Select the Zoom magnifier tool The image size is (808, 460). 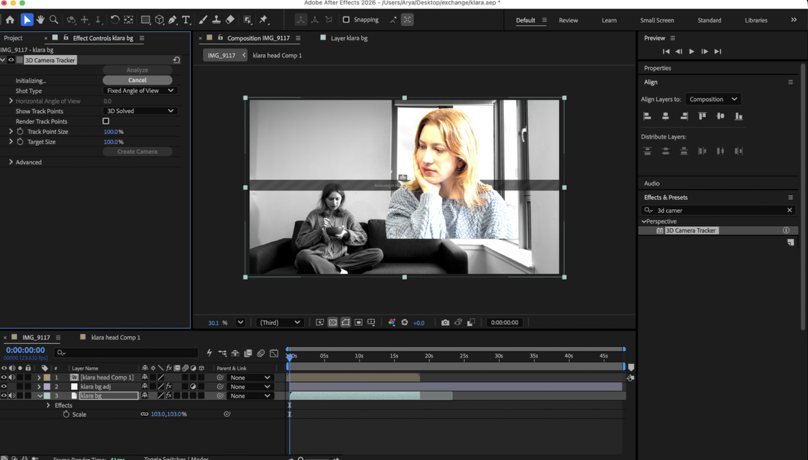pos(54,20)
